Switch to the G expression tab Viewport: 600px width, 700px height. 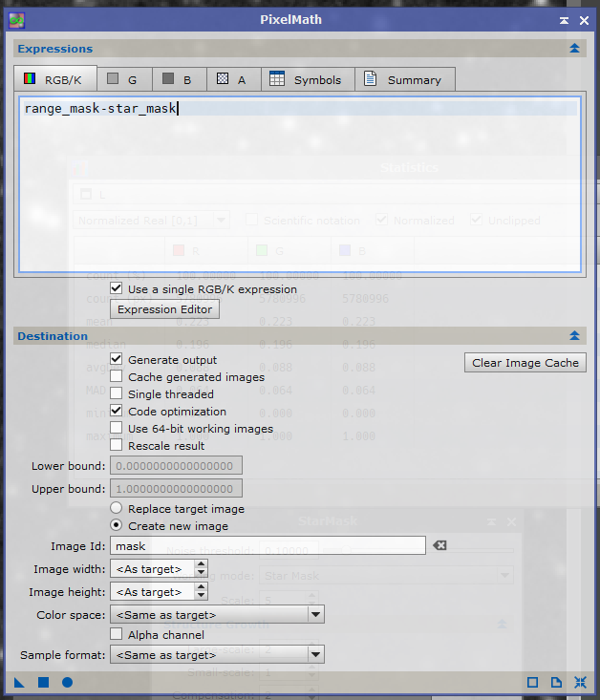(124, 79)
